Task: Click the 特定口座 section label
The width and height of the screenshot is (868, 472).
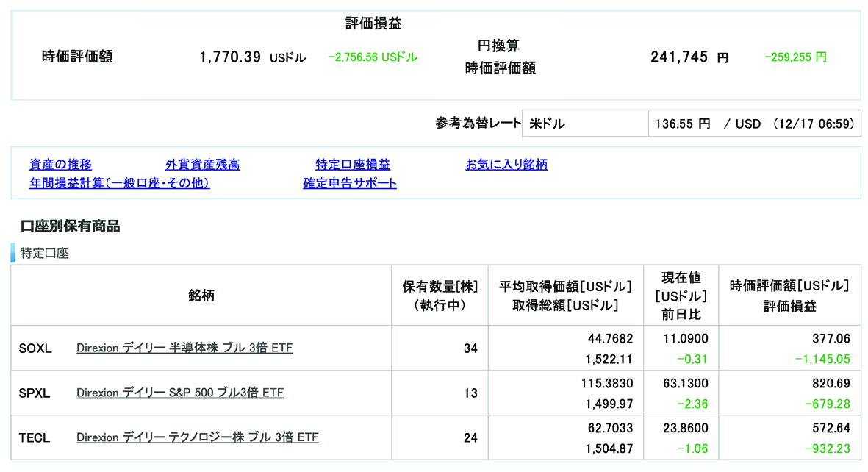Action: tap(44, 253)
